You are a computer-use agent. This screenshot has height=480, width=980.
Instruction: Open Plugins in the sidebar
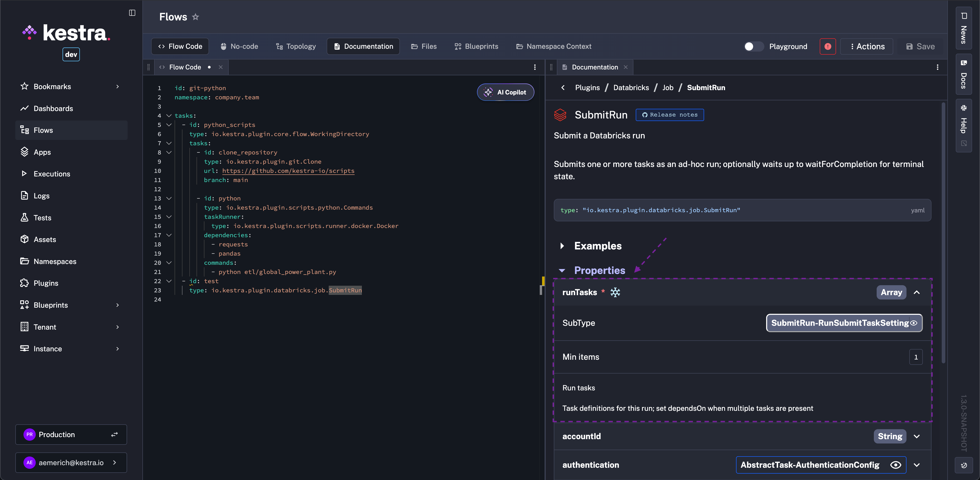click(x=46, y=283)
